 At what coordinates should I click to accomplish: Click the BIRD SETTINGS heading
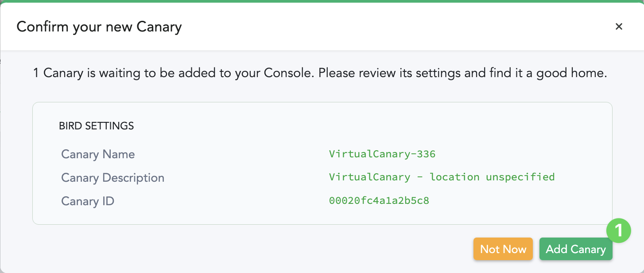tap(96, 126)
